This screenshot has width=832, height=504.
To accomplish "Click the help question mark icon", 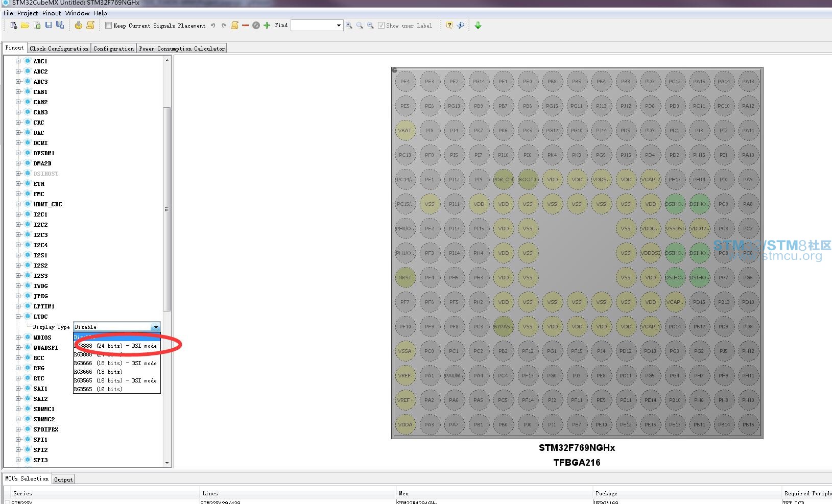I will (449, 25).
